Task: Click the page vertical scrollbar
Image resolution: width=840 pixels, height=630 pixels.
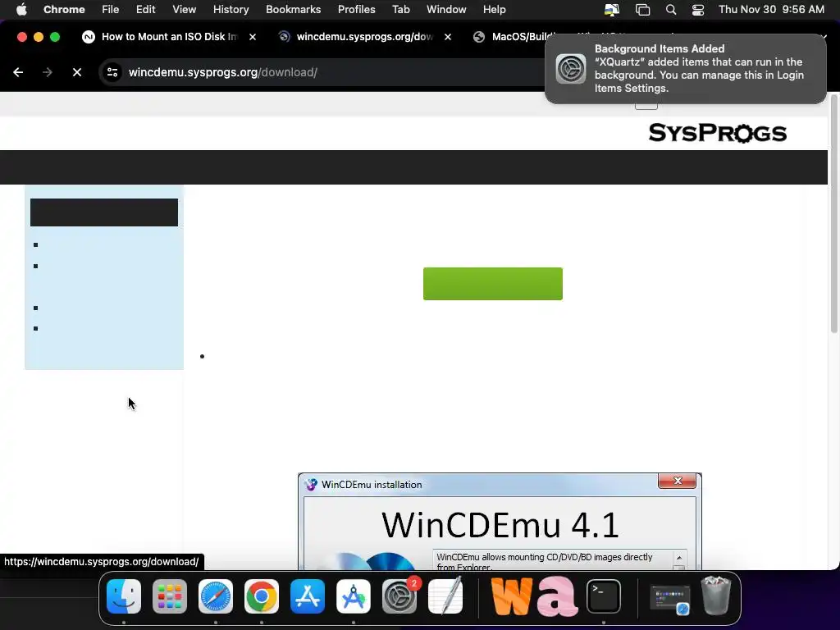Action: coord(833,214)
